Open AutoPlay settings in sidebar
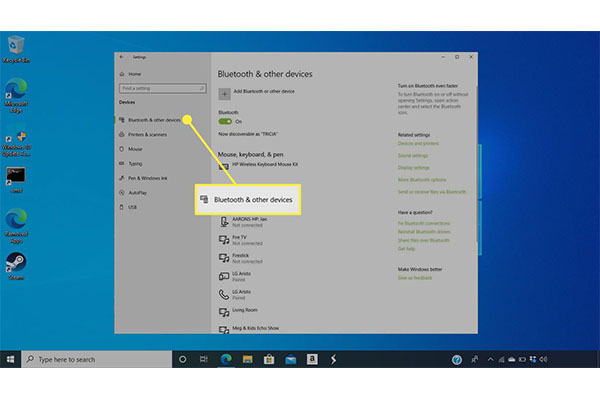Image resolution: width=600 pixels, height=400 pixels. tap(133, 193)
